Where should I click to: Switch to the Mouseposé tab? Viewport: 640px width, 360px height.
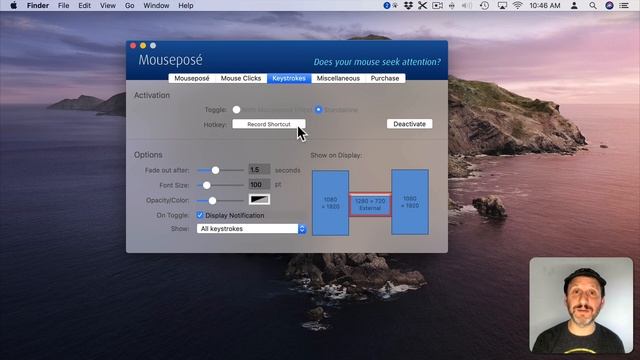click(192, 78)
